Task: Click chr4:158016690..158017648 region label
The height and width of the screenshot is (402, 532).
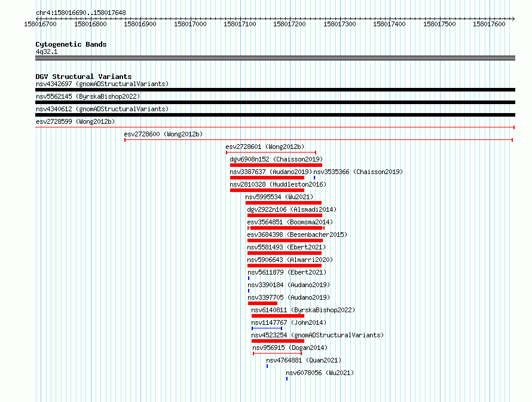Action: 81,13
